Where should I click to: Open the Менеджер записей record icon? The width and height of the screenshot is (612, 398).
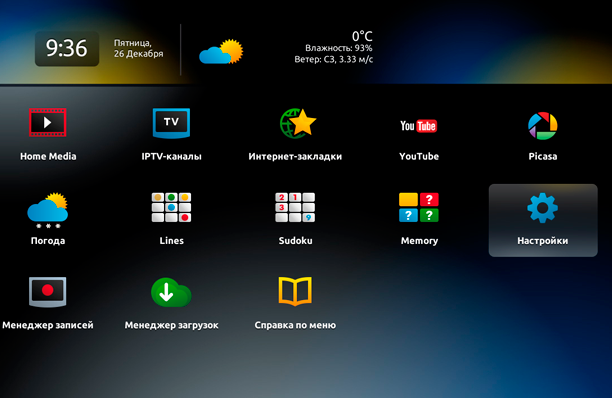pyautogui.click(x=48, y=292)
